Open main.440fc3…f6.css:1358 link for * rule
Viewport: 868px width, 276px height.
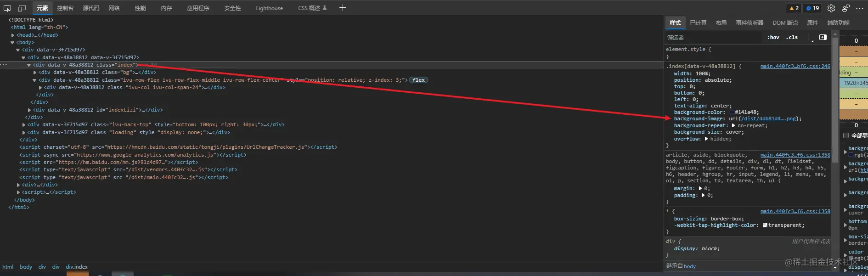coord(795,211)
